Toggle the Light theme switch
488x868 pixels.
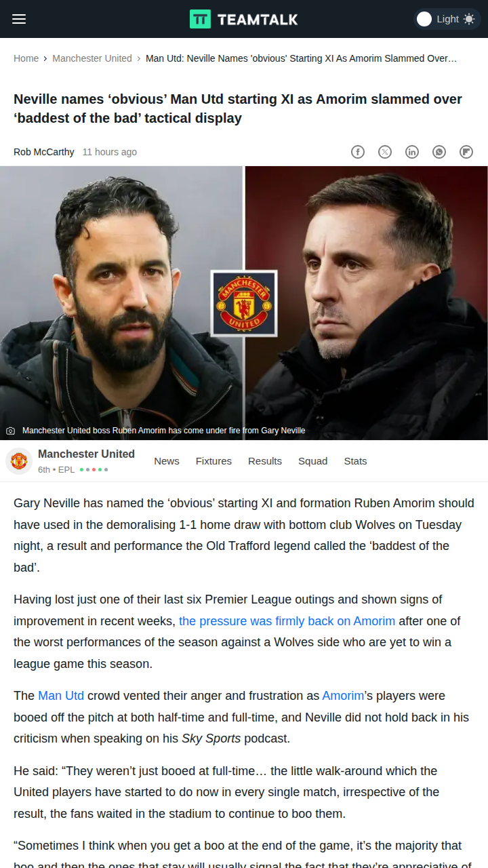pyautogui.click(x=447, y=19)
